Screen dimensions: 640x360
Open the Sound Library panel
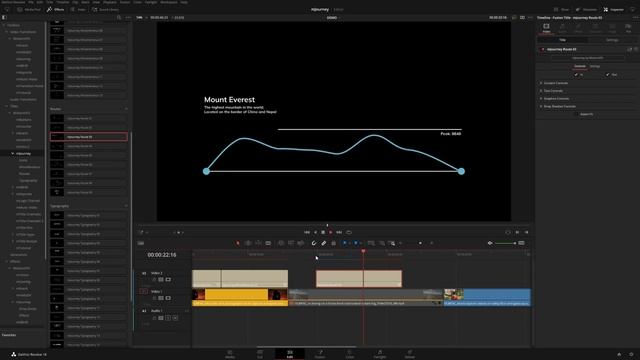[105, 9]
